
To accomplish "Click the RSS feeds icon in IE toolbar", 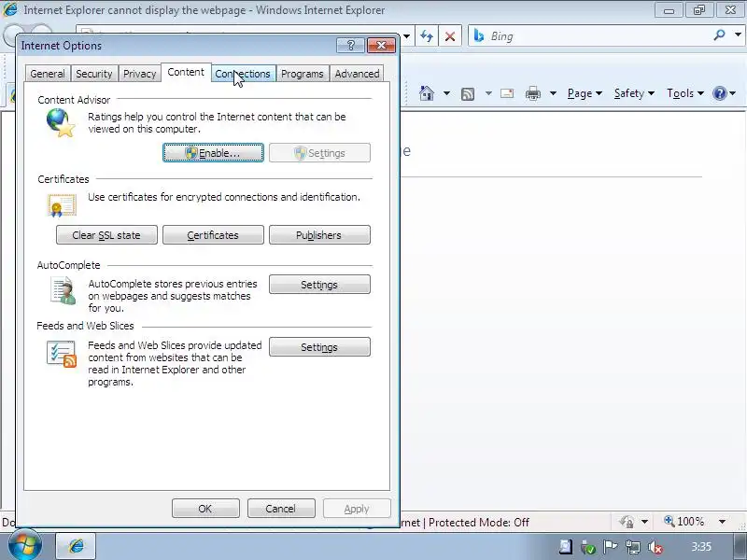I will click(468, 94).
